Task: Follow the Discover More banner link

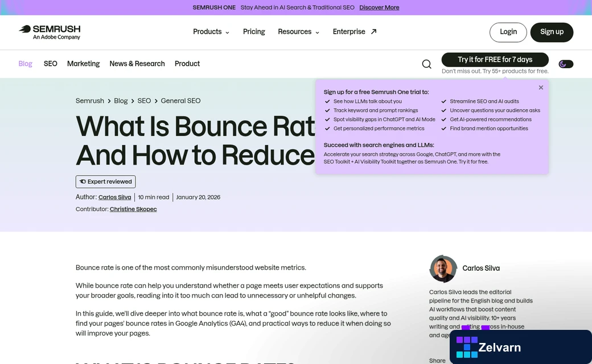Action: [379, 7]
